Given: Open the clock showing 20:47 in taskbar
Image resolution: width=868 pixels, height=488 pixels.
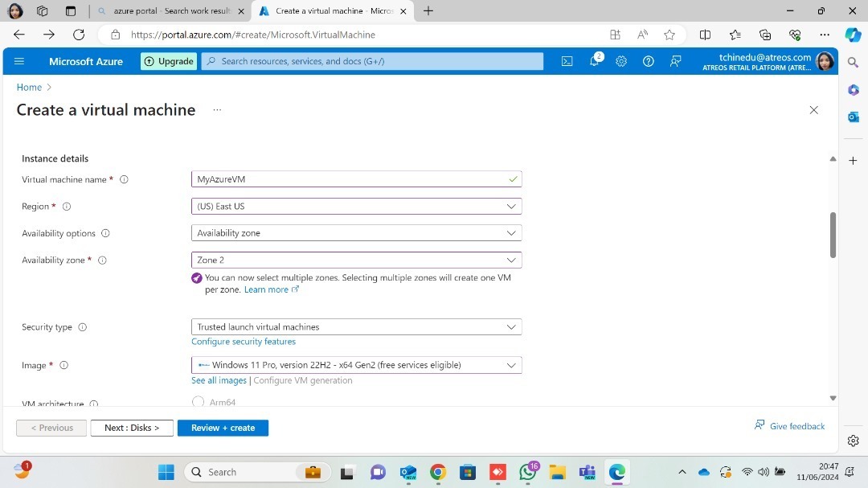Looking at the screenshot, I should tap(817, 471).
